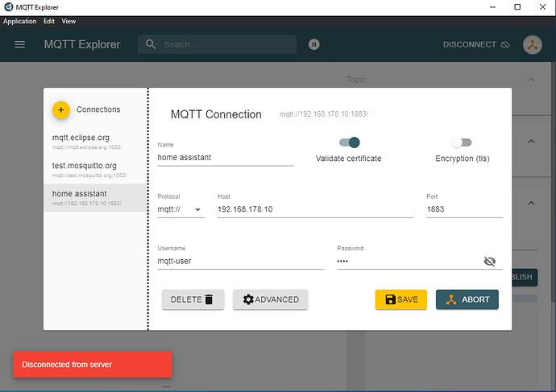
Task: Click the MQTT Explorer title in the header
Action: point(82,44)
